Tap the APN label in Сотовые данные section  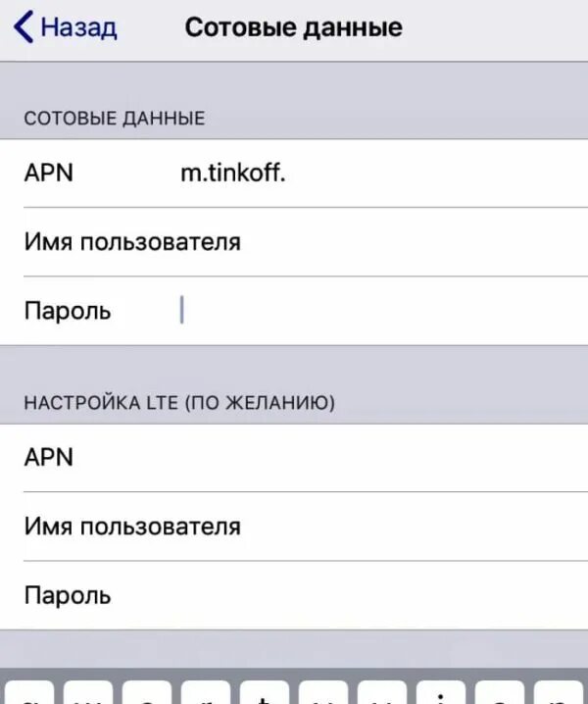click(x=48, y=173)
